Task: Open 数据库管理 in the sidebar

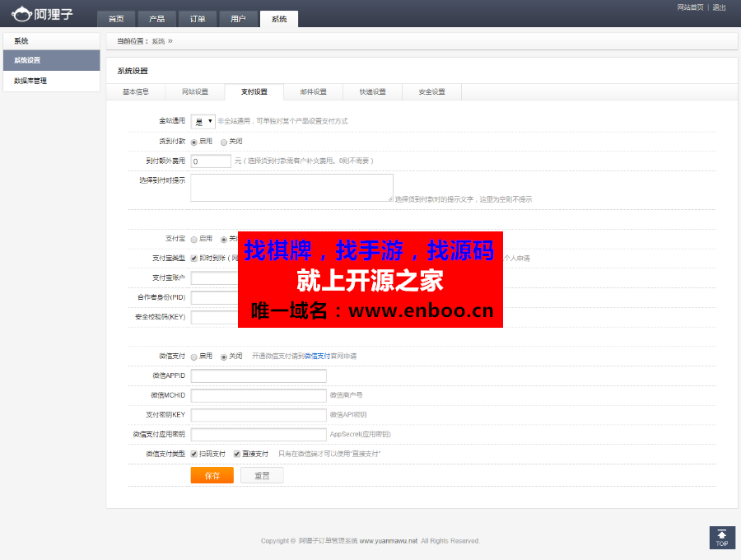Action: [x=52, y=81]
